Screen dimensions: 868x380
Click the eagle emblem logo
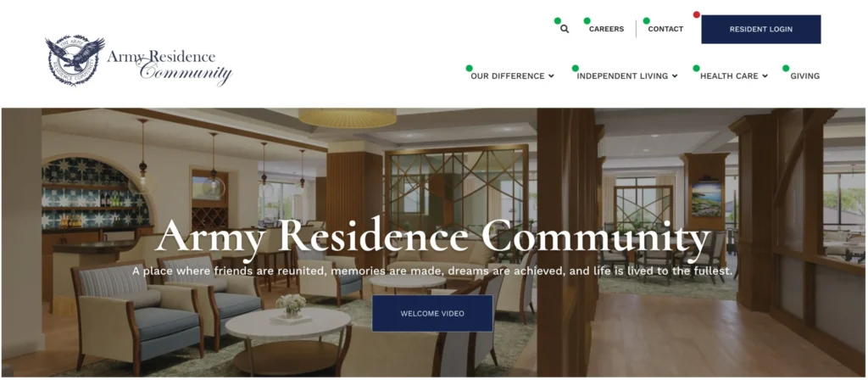point(75,60)
